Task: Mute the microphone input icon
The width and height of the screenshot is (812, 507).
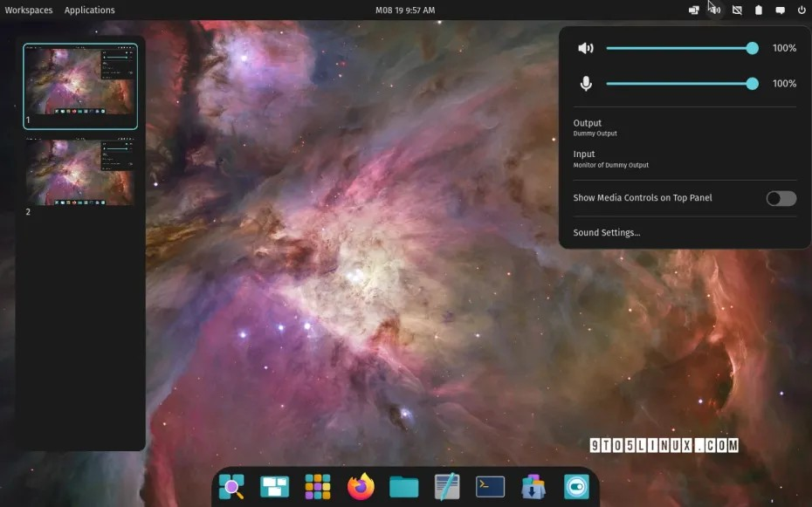Action: (585, 83)
